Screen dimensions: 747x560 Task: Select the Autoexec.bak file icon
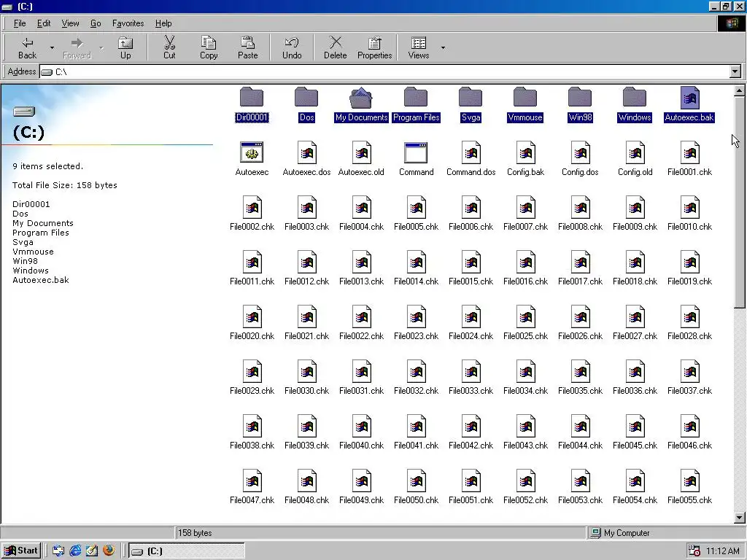[690, 98]
